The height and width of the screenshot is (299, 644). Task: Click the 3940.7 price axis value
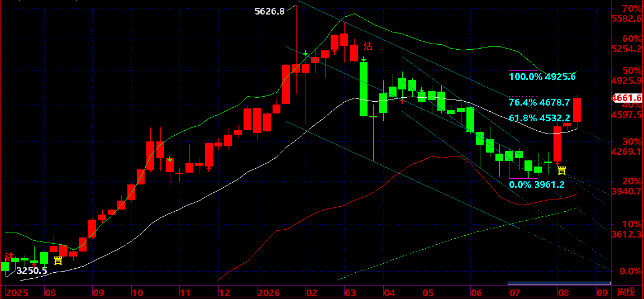[626, 191]
